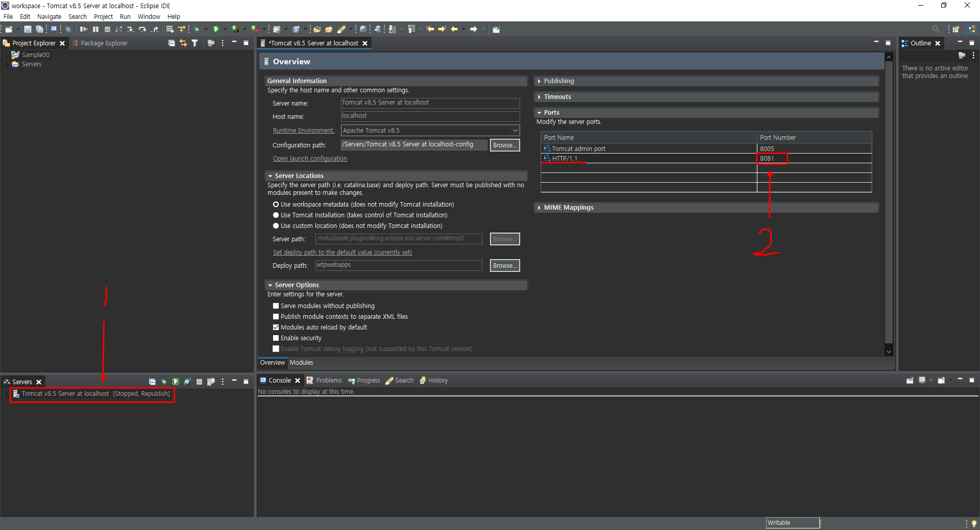This screenshot has height=530, width=980.
Task: Show the Progress tab
Action: tap(364, 380)
